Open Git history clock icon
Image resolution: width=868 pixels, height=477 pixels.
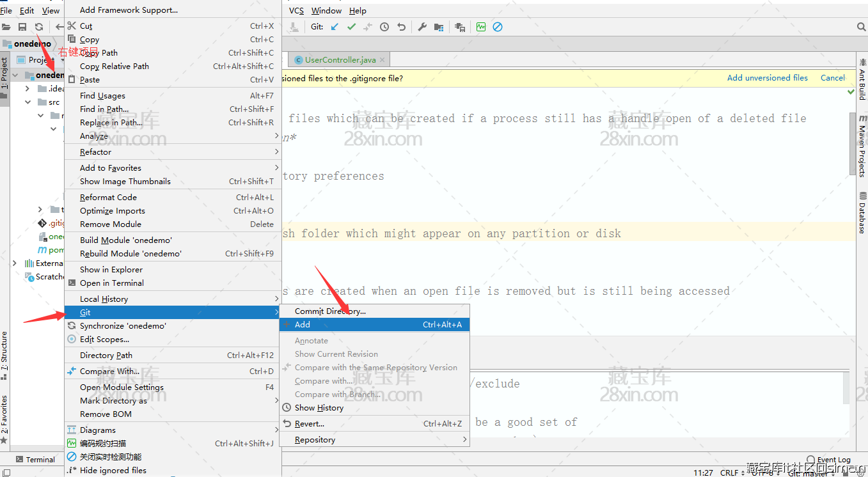tap(384, 27)
